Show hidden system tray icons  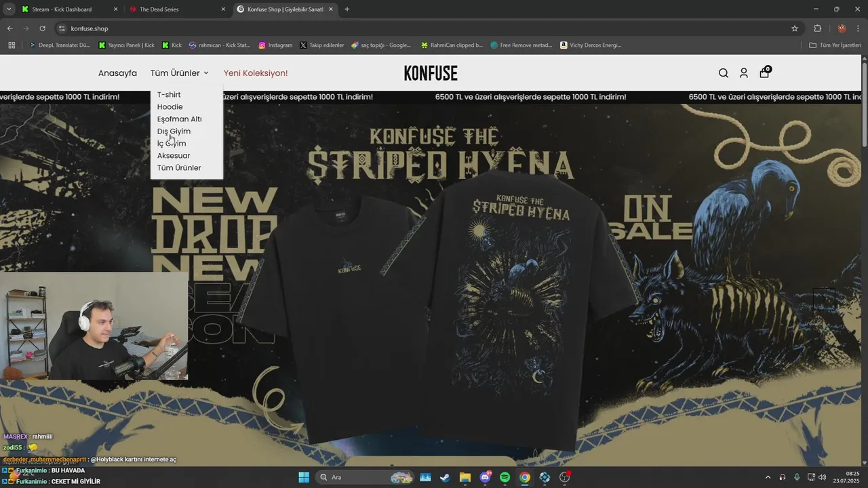point(768,477)
